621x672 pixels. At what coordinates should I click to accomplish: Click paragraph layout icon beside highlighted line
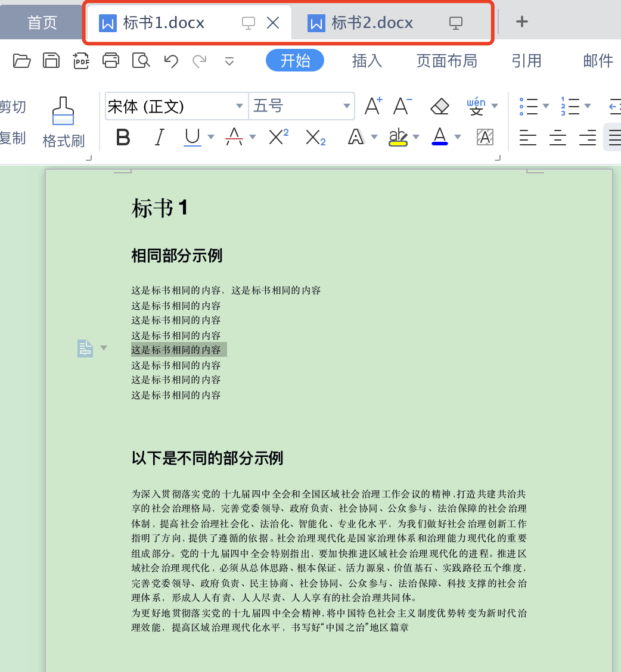(85, 348)
